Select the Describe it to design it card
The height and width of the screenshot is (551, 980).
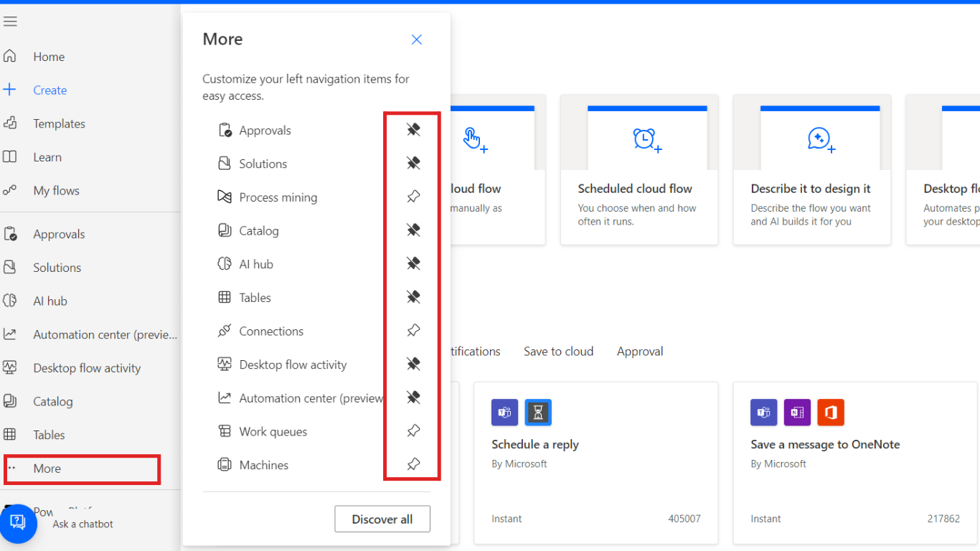click(812, 170)
